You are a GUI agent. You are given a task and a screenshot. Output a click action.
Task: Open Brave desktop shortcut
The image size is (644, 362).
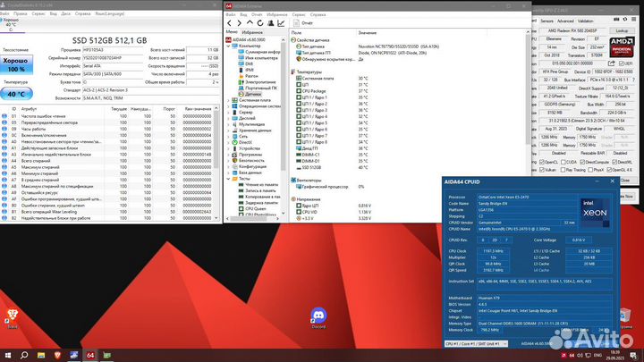tap(13, 318)
